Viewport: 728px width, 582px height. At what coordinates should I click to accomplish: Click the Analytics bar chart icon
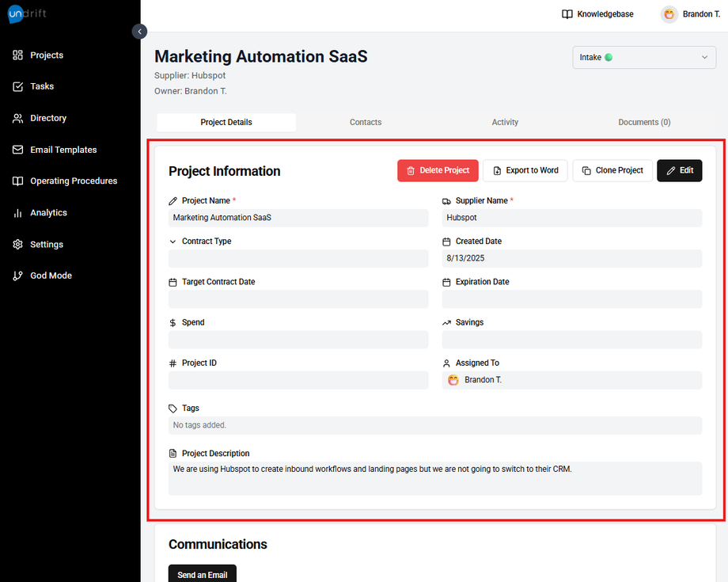(x=17, y=213)
